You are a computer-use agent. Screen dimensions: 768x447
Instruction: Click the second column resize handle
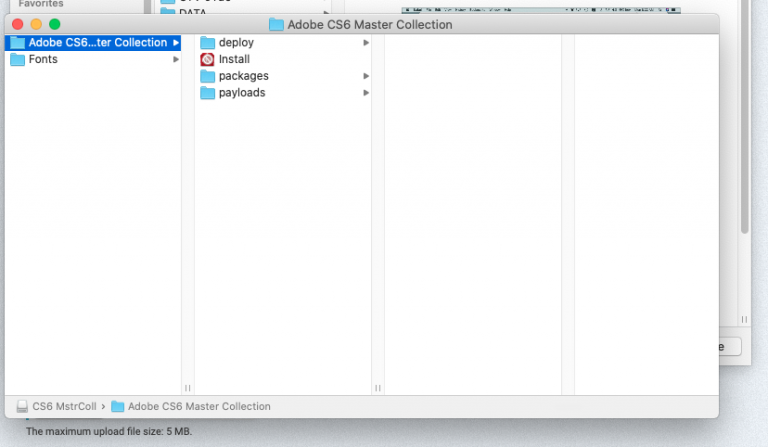coord(378,388)
